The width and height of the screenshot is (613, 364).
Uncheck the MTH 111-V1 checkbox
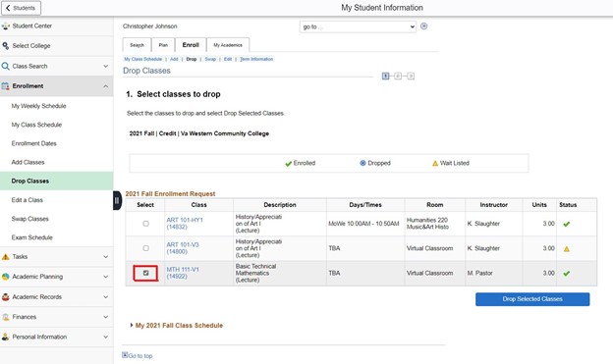[x=145, y=273]
